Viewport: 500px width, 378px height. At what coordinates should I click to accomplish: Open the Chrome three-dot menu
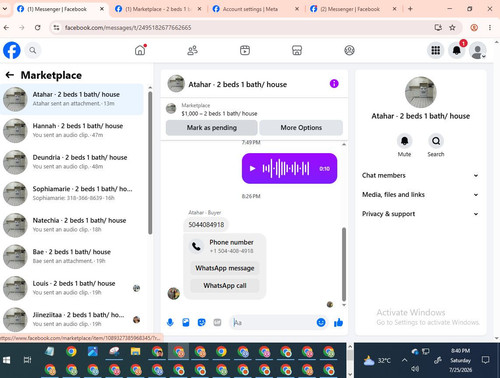(490, 28)
